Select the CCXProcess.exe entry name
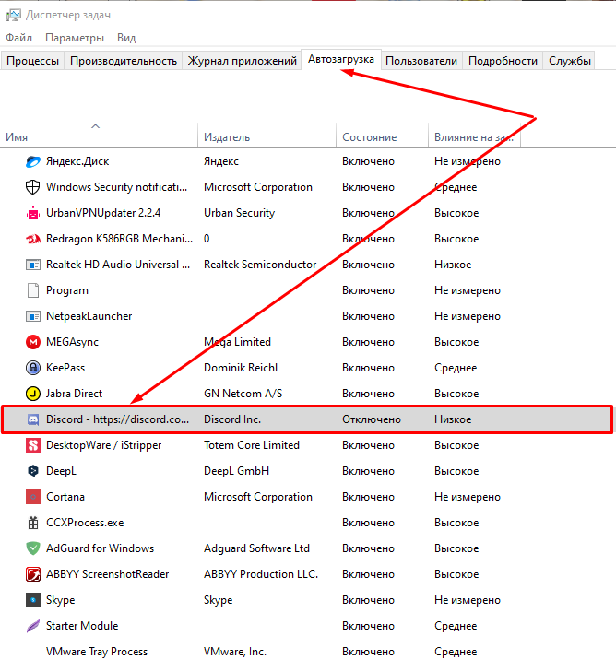Image resolution: width=616 pixels, height=672 pixels. pyautogui.click(x=85, y=523)
